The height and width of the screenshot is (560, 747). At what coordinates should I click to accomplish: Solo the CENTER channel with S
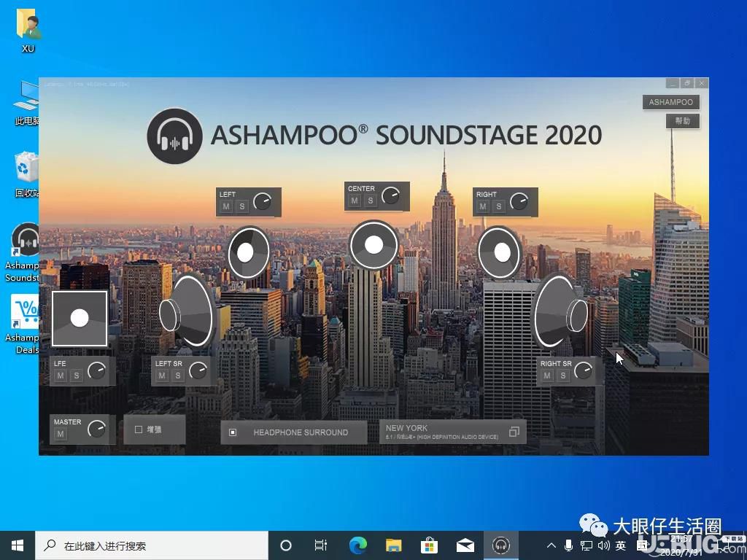(370, 201)
